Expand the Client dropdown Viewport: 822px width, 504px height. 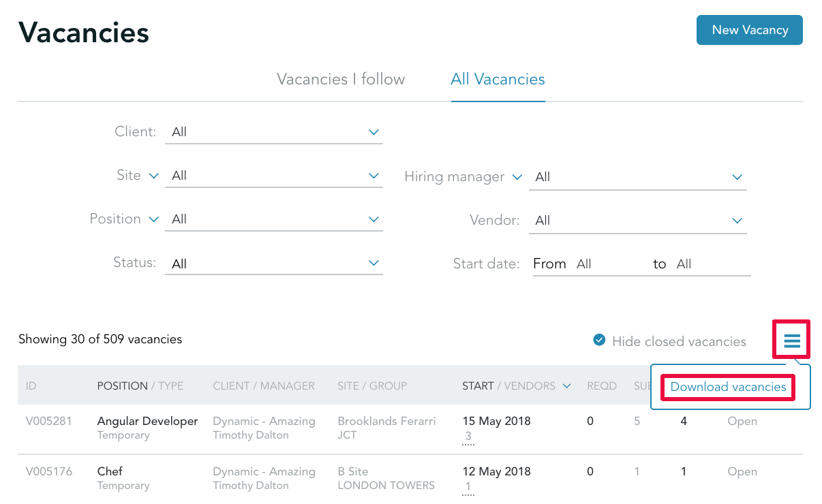coord(274,132)
